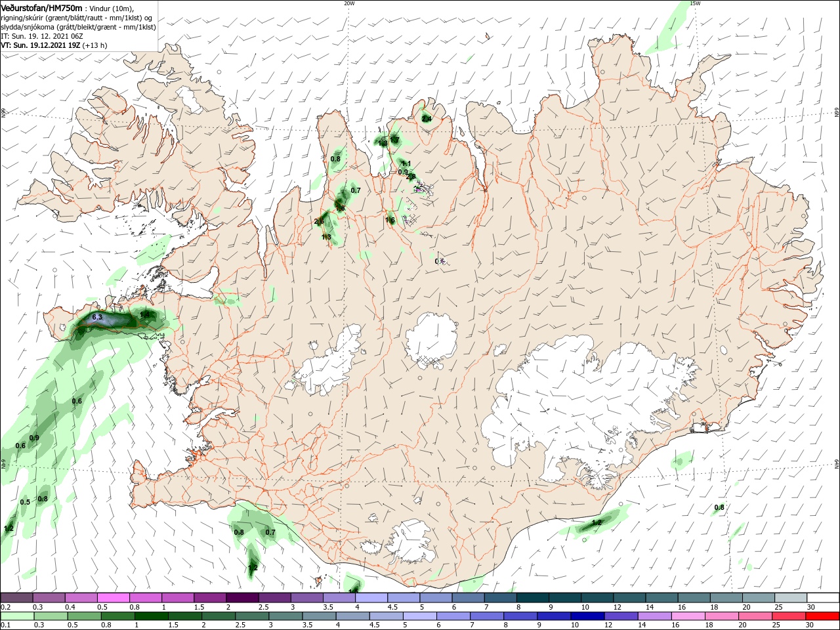Viewport: 840px width, 630px height.
Task: Pick the first top-row swatch labeled 0.2
Action: point(16,598)
